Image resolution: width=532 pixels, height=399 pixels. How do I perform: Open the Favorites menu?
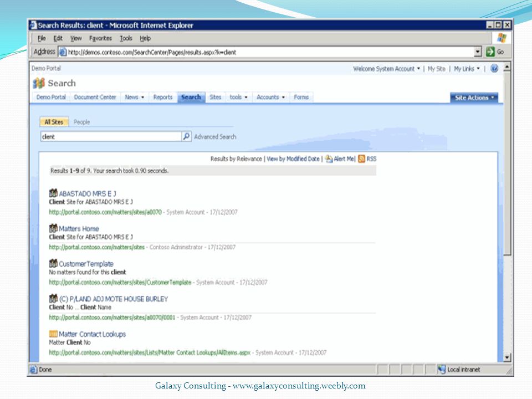point(100,38)
